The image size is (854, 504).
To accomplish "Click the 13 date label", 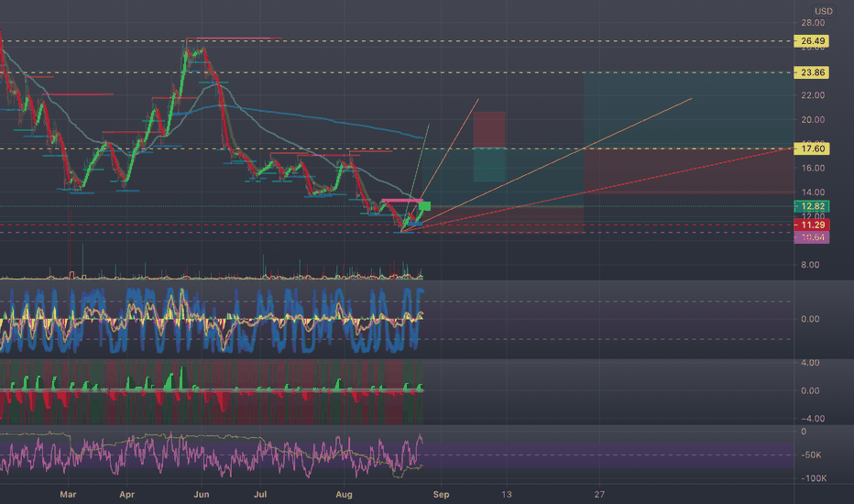I will (x=507, y=495).
